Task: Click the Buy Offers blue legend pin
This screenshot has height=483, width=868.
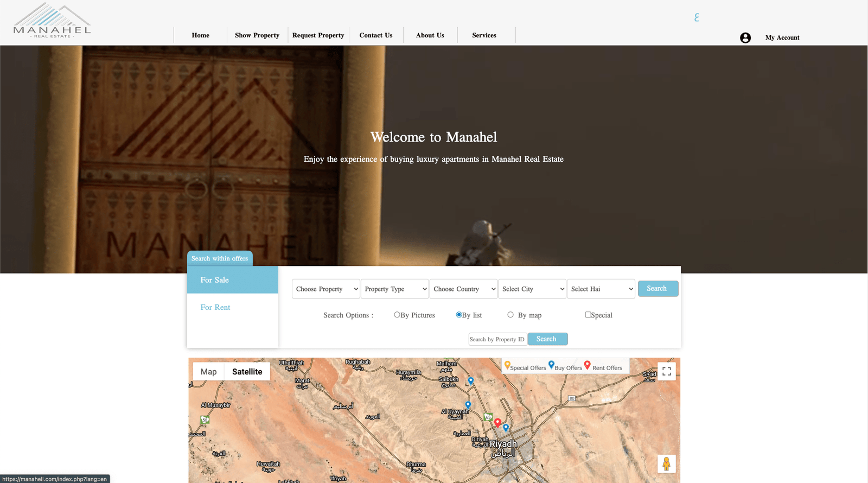Action: point(551,365)
